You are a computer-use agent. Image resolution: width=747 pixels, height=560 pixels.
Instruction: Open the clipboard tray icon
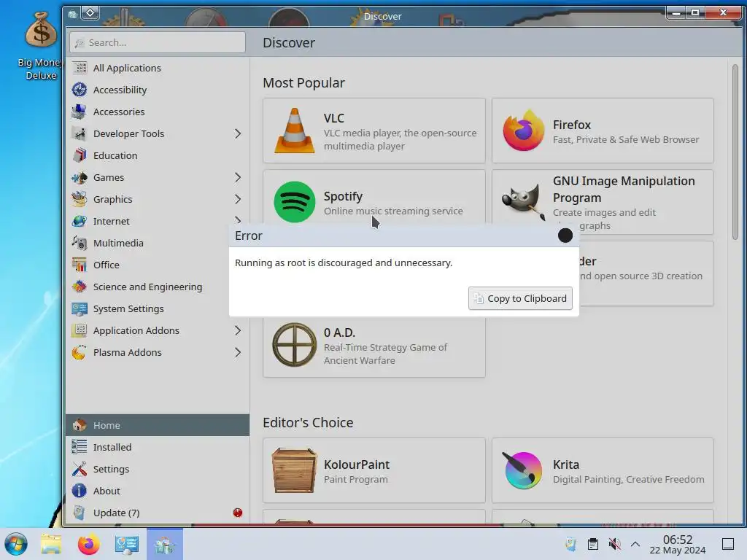(x=592, y=544)
